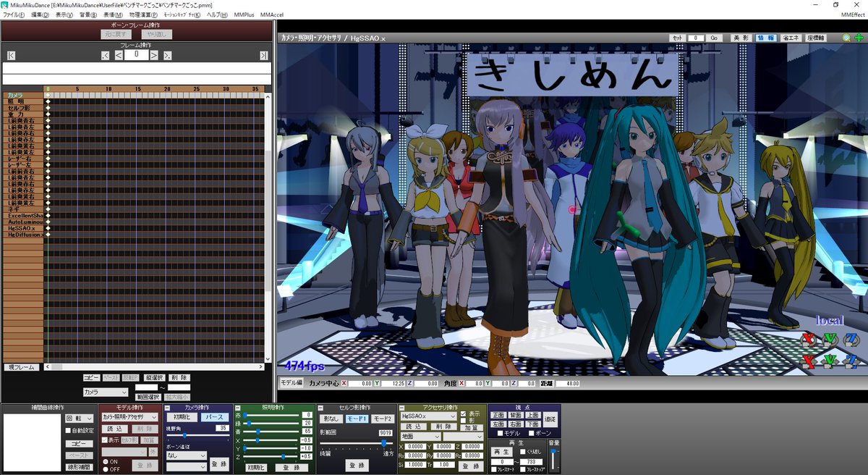
Task: Adjust the 音量 volume slider
Action: click(554, 458)
